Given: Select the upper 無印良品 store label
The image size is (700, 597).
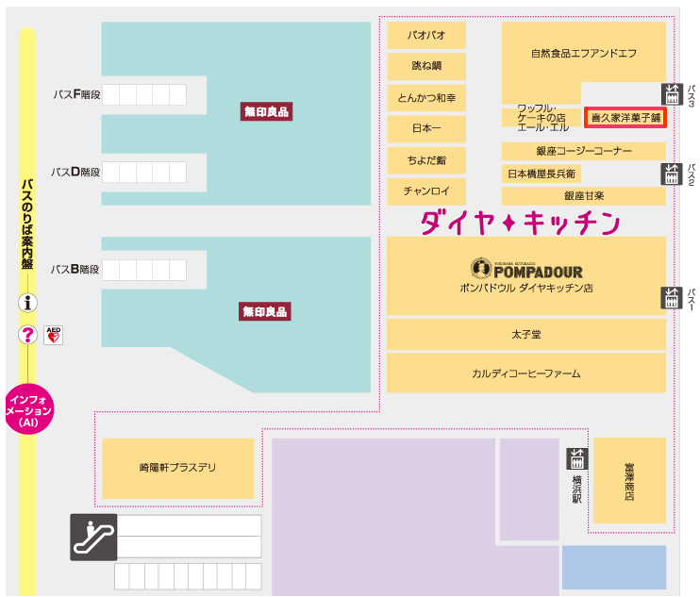Looking at the screenshot, I should [265, 111].
